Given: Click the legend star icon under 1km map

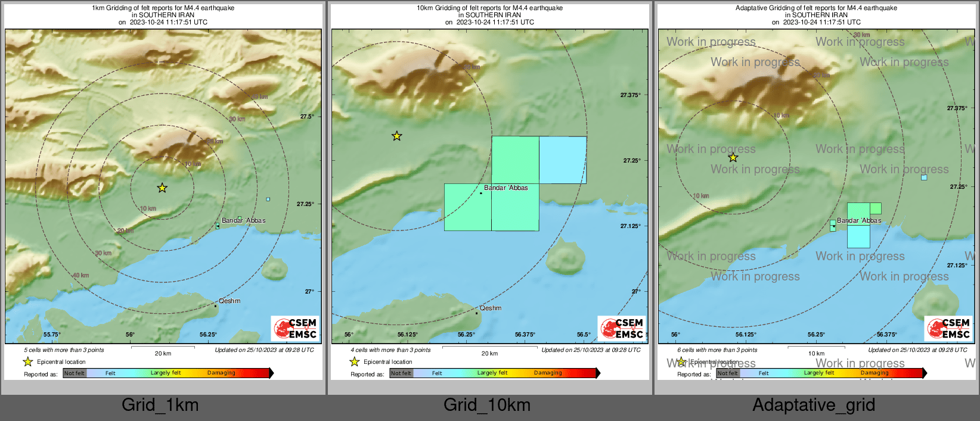Looking at the screenshot, I should tap(27, 361).
